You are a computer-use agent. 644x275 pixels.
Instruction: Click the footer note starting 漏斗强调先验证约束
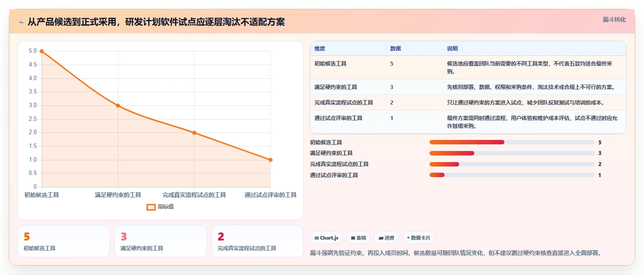tap(456, 253)
